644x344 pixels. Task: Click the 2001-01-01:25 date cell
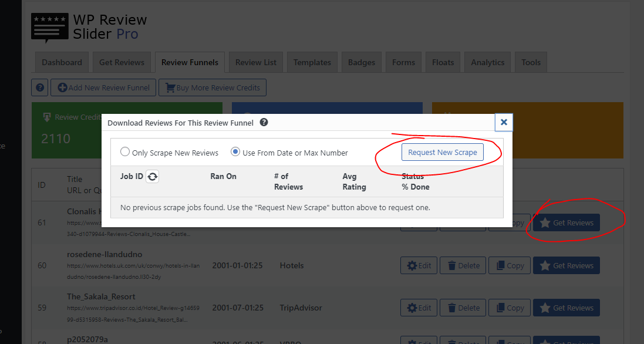[237, 265]
